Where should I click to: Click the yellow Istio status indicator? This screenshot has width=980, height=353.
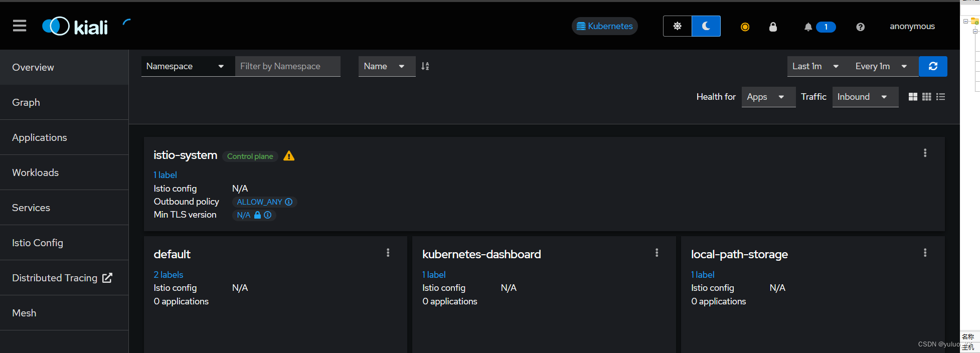click(x=745, y=27)
